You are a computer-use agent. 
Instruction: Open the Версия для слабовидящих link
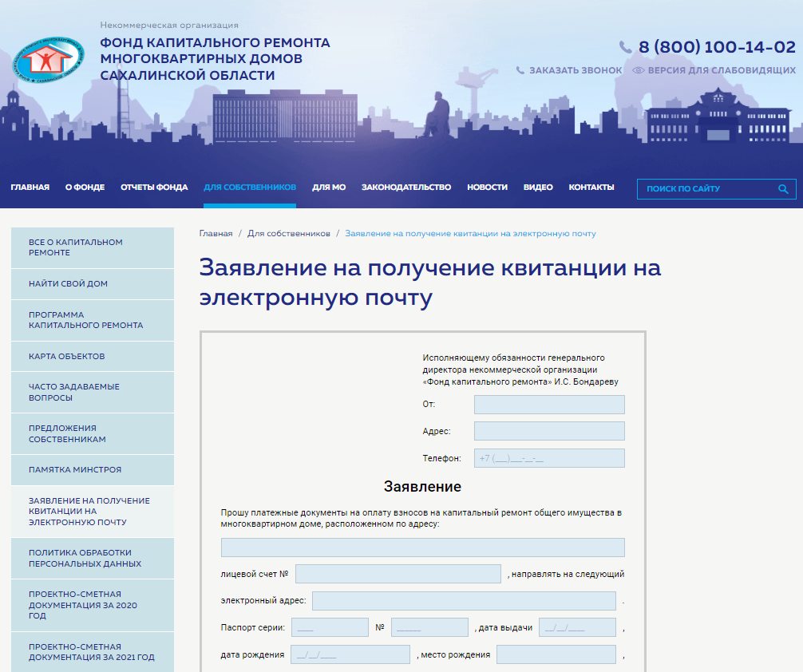(x=721, y=70)
